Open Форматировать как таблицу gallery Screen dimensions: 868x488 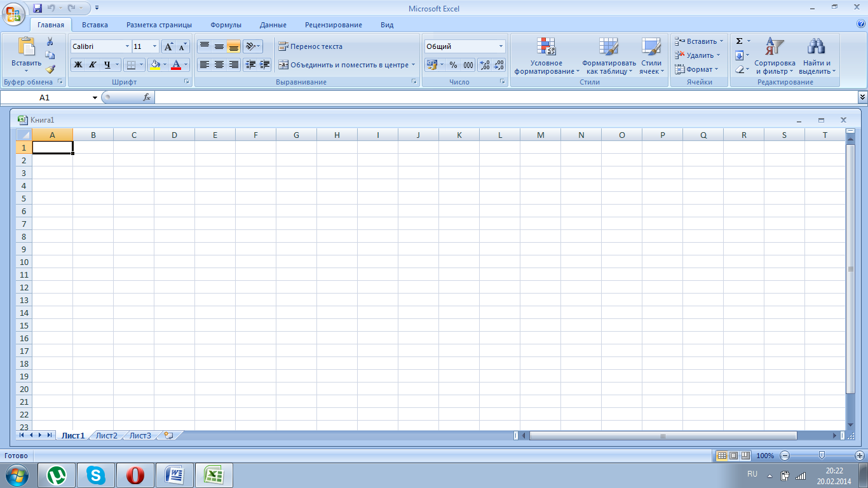tap(609, 56)
